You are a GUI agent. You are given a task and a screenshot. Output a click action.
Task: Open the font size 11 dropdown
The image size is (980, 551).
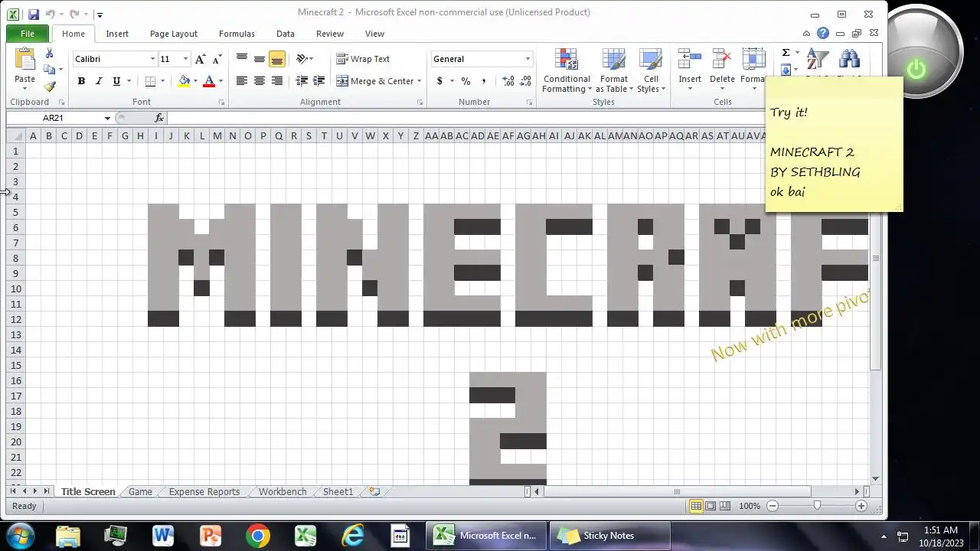185,59
